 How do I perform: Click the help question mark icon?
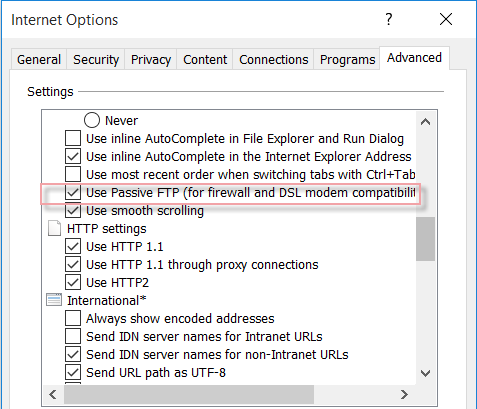[389, 19]
